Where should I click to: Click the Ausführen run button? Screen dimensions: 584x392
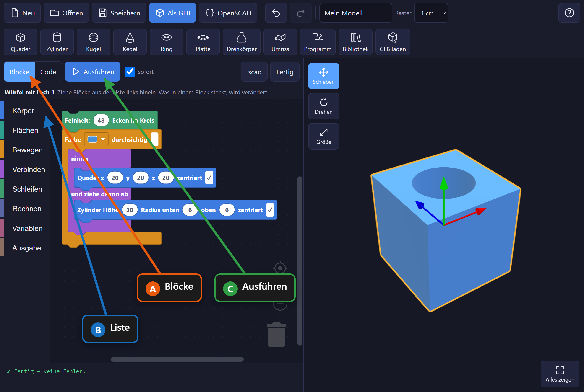(x=93, y=72)
